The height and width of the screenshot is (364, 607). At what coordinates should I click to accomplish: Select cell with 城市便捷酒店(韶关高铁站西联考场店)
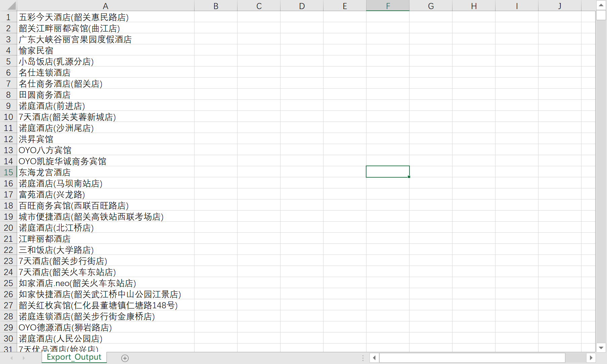[x=105, y=217]
